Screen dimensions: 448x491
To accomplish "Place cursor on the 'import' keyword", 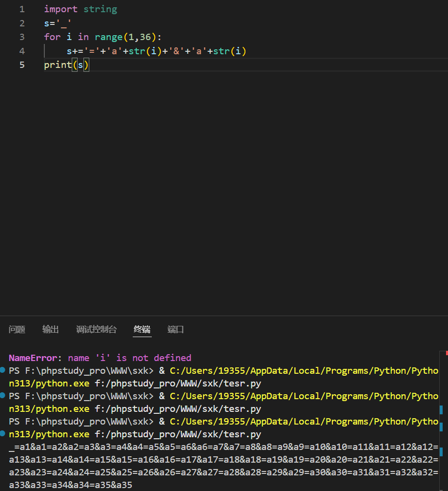I will (61, 9).
